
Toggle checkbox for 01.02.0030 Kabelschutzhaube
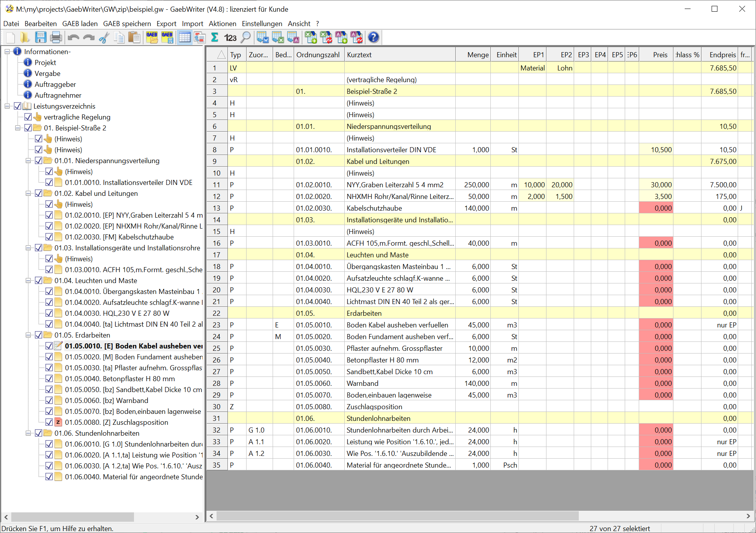point(49,237)
